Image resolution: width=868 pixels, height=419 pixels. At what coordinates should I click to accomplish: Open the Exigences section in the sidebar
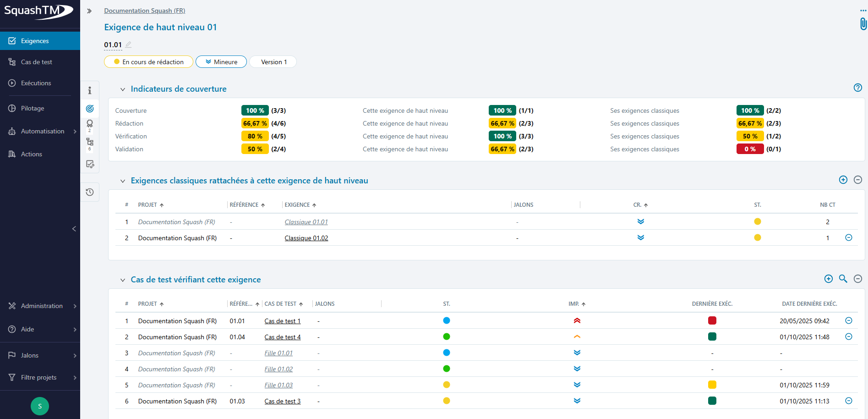pos(34,40)
